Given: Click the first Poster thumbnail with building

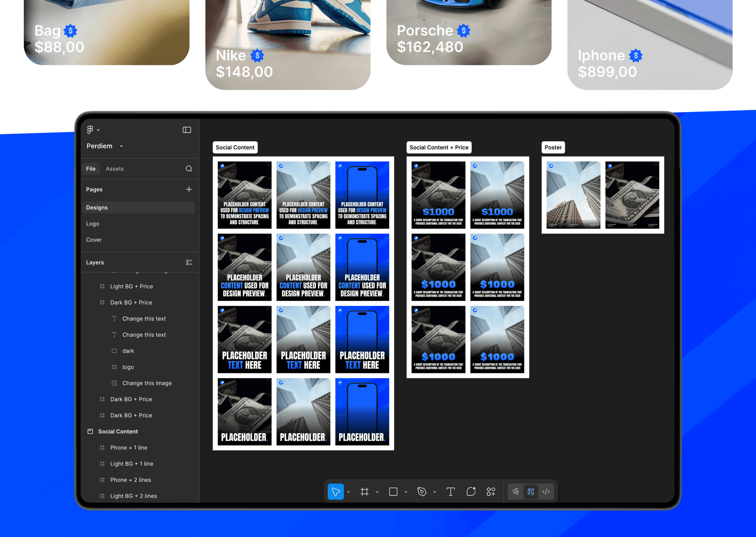Looking at the screenshot, I should coord(573,195).
